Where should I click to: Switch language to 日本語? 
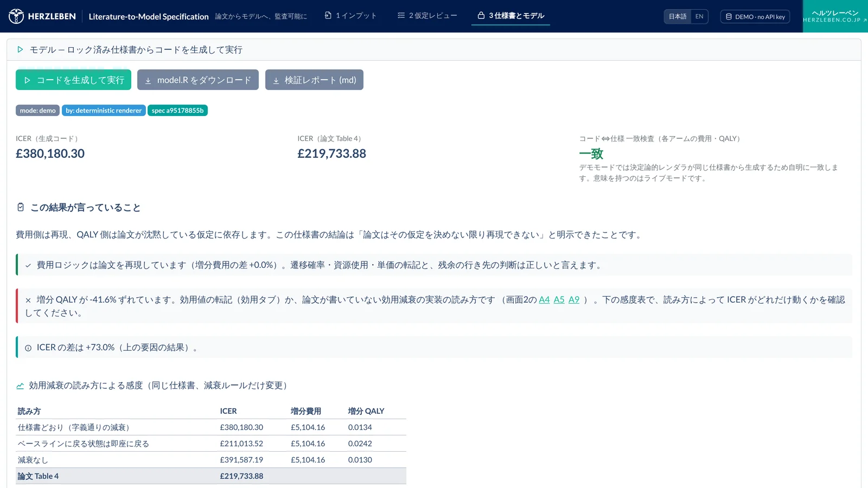coord(678,17)
